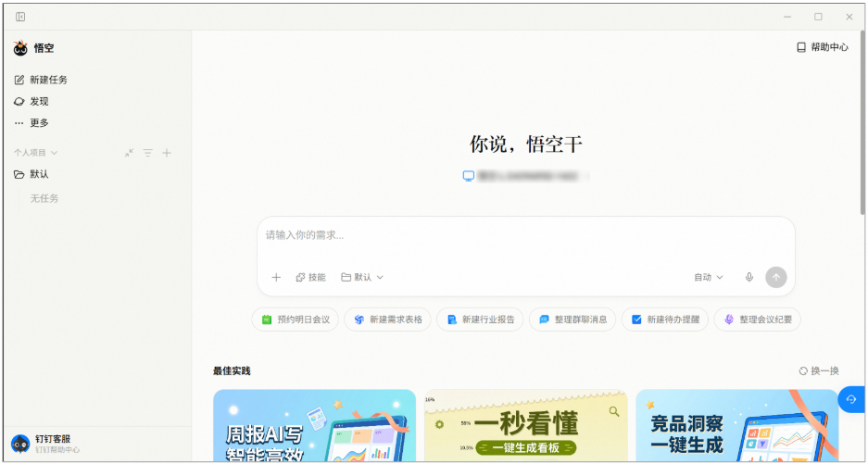Click the computer monitor icon under the title
The image size is (868, 464).
469,176
